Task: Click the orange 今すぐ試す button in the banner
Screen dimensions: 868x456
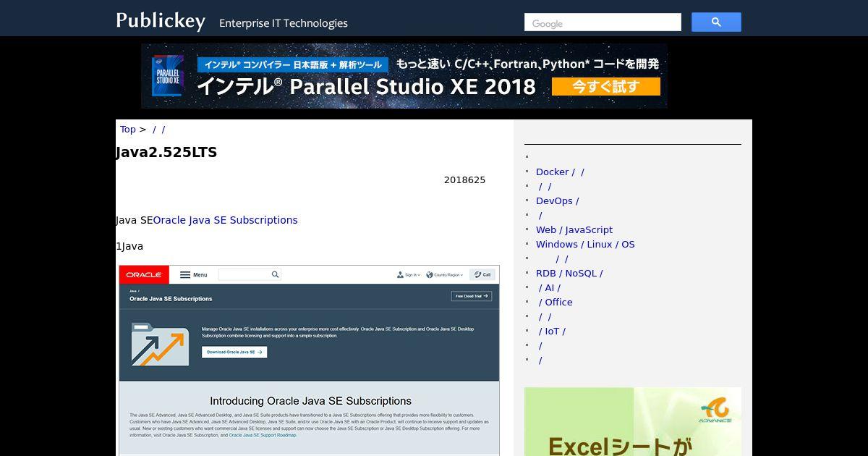Action: [606, 87]
